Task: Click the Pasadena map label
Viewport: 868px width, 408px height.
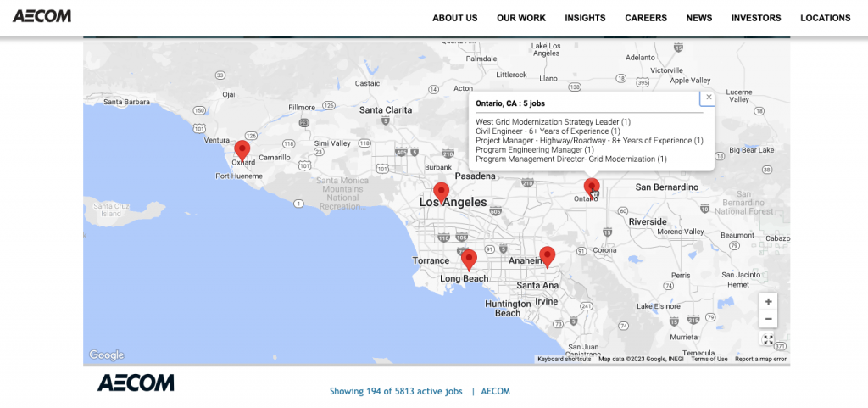Action: tap(475, 176)
